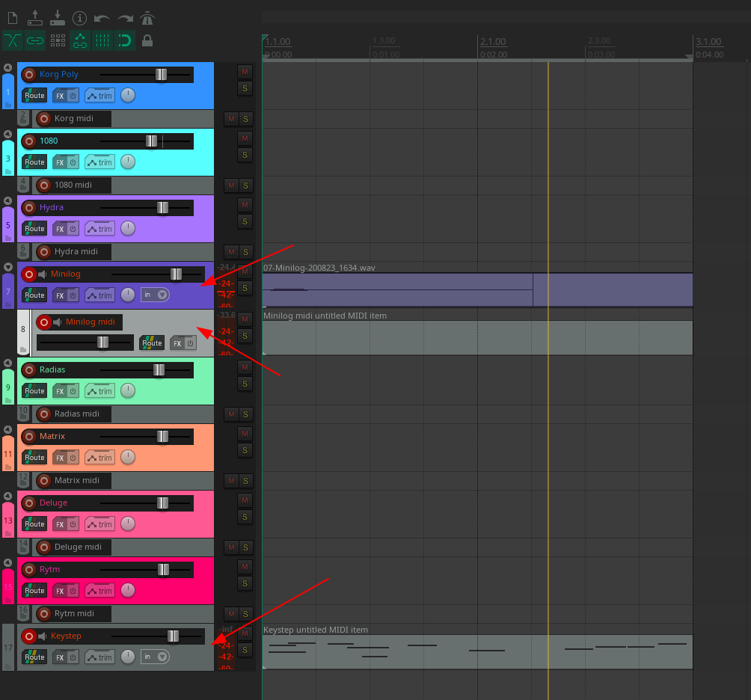
Task: Toggle record monitoring speaker on Minilog midi
Action: (x=58, y=322)
